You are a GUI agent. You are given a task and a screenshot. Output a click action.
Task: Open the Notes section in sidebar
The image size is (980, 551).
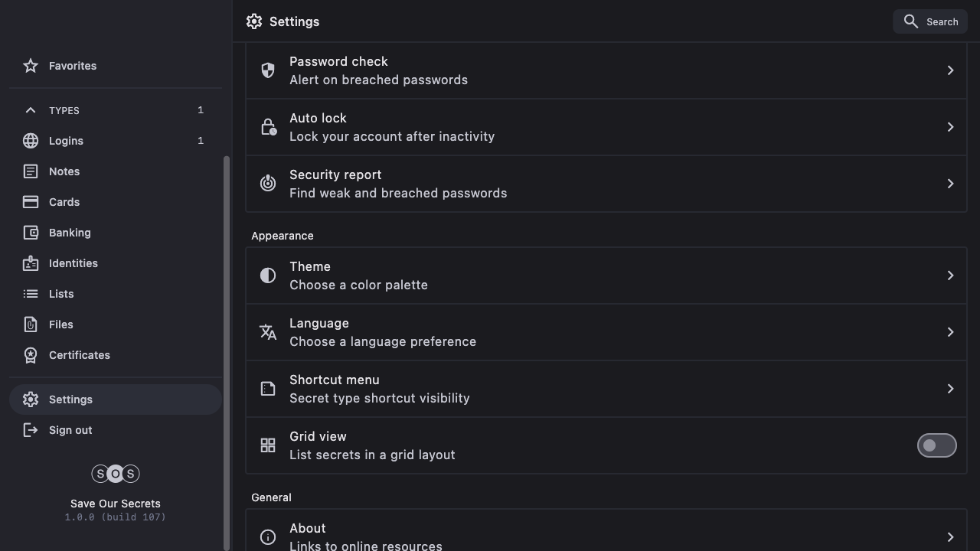point(64,171)
